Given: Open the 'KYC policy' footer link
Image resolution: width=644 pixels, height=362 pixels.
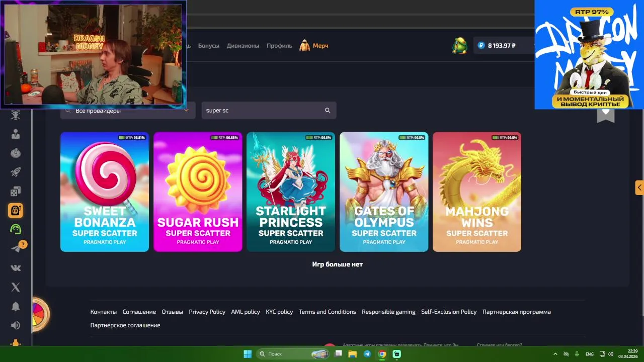Looking at the screenshot, I should coord(279,312).
